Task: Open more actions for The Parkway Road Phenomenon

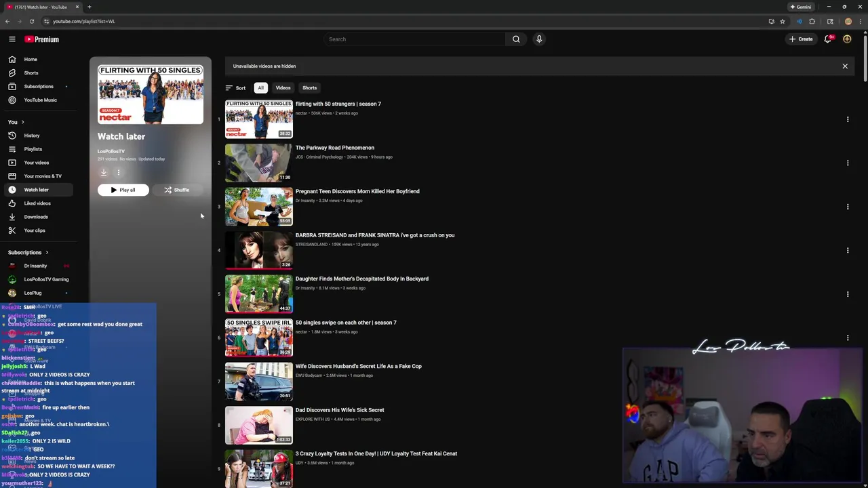Action: 848,163
